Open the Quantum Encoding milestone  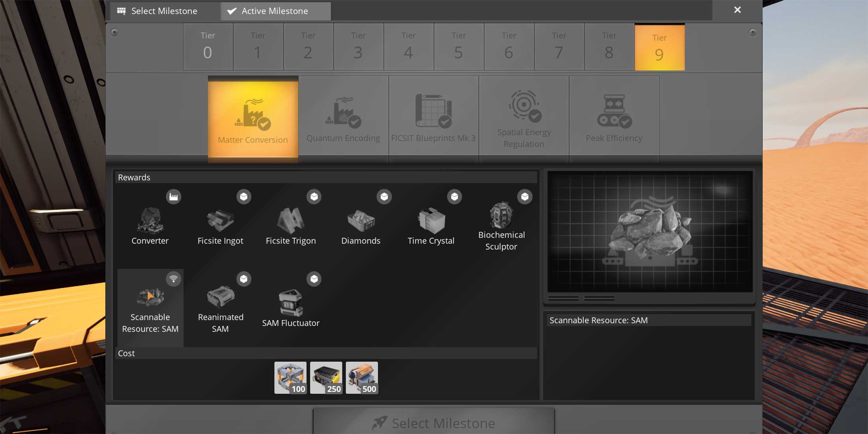[x=343, y=118]
